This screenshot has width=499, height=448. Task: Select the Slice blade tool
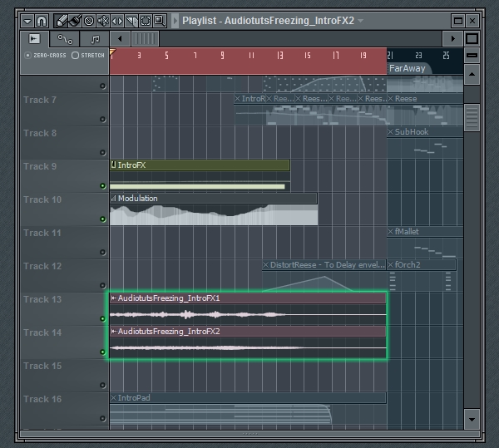[x=131, y=22]
